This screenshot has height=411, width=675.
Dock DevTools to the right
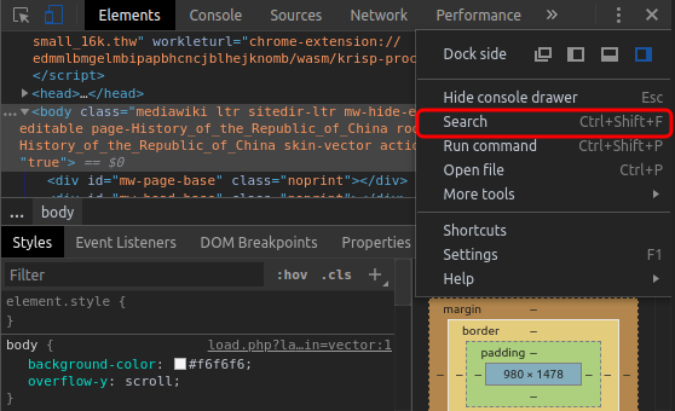coord(643,54)
